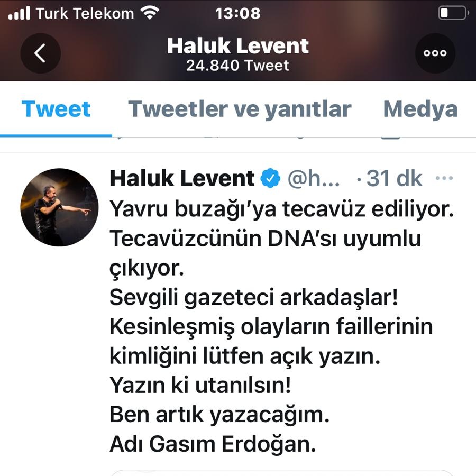The height and width of the screenshot is (476, 476).
Task: Open the tweet's three-dot overflow menu
Action: pyautogui.click(x=444, y=178)
